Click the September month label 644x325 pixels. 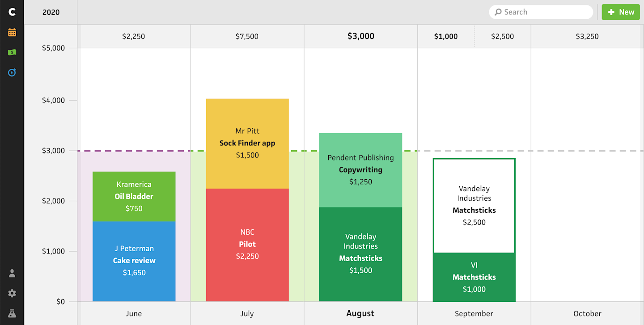click(474, 314)
